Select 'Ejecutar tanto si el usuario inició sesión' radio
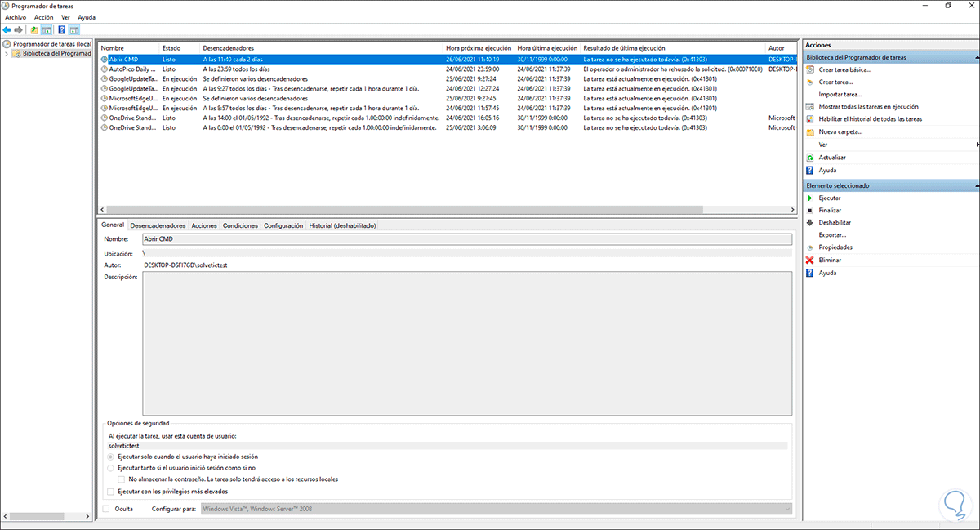This screenshot has height=530, width=980. 111,468
